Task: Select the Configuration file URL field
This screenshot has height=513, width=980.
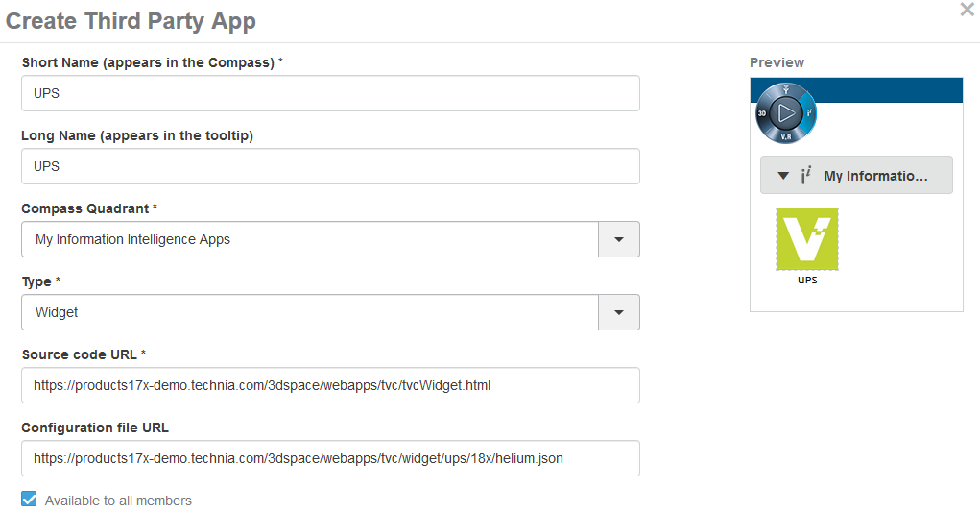Action: 330,458
